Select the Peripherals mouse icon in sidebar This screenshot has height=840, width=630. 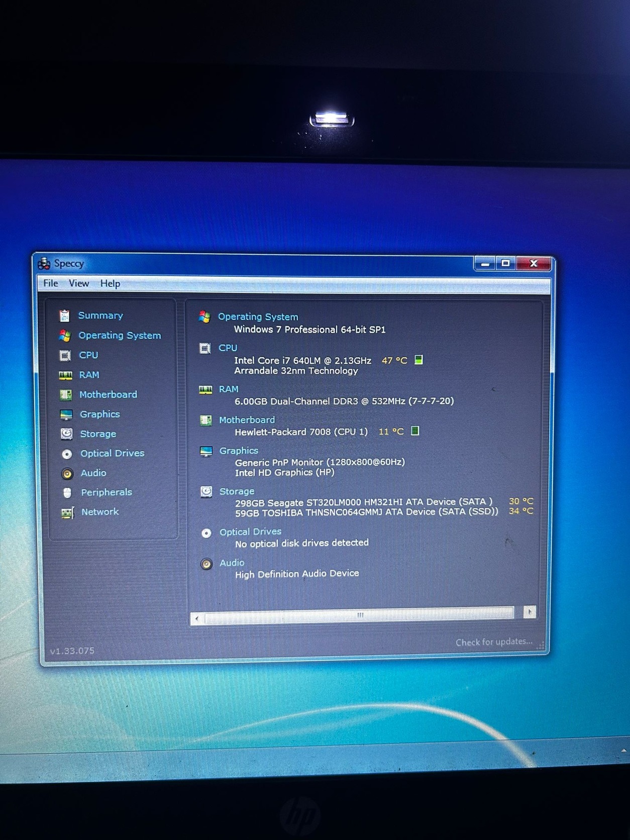[67, 492]
